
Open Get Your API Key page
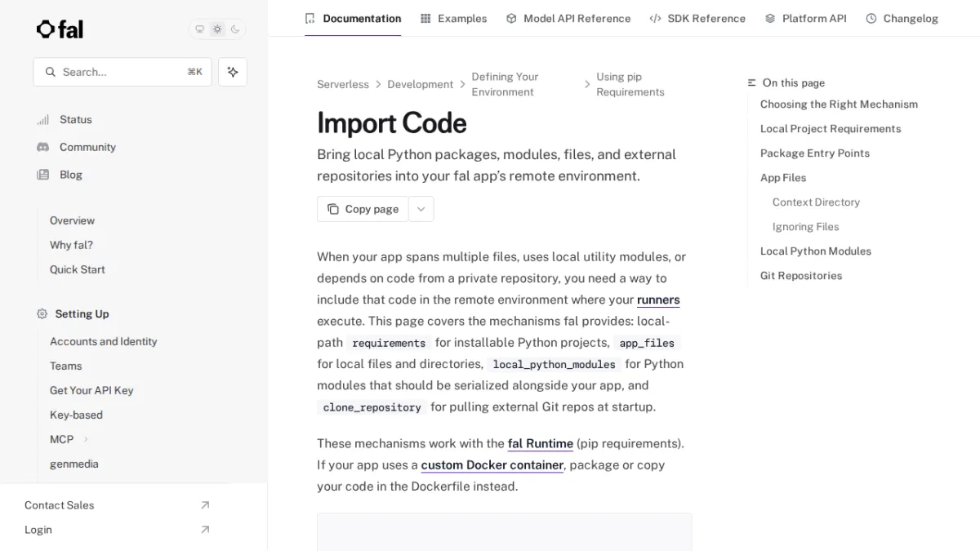coord(91,390)
